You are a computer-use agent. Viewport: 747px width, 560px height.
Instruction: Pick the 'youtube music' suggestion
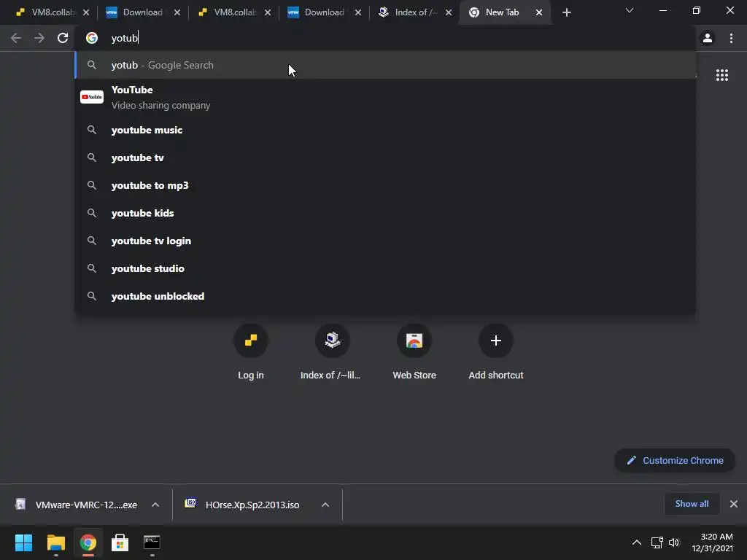click(x=385, y=130)
